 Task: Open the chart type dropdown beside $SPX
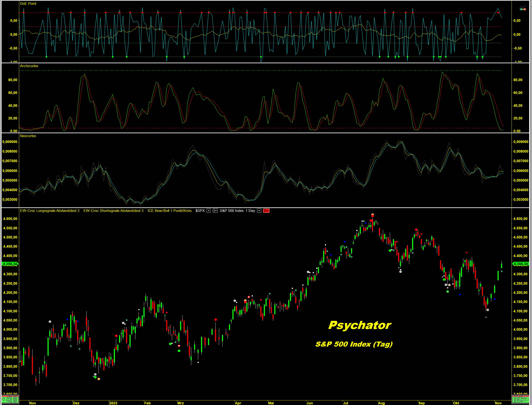(x=215, y=211)
